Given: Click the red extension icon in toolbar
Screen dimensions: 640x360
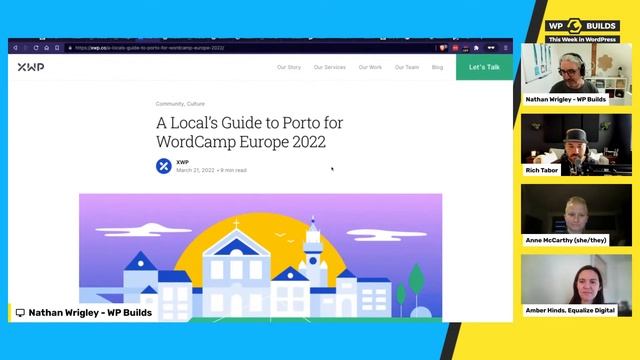Looking at the screenshot, I should click(455, 48).
